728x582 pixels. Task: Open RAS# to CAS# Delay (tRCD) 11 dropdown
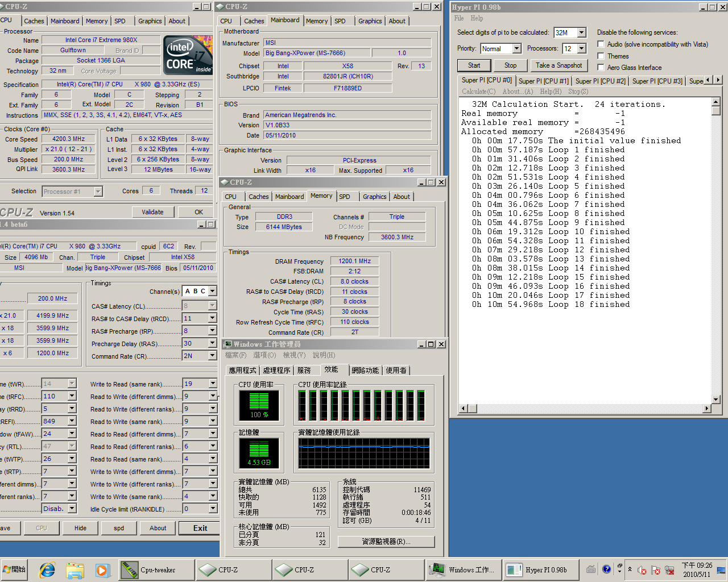[x=213, y=318]
